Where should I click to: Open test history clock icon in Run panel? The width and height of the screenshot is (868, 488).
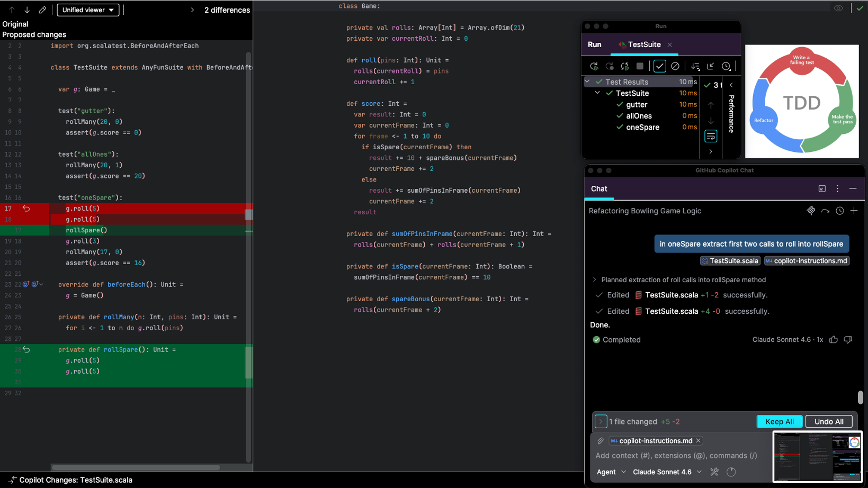point(726,66)
